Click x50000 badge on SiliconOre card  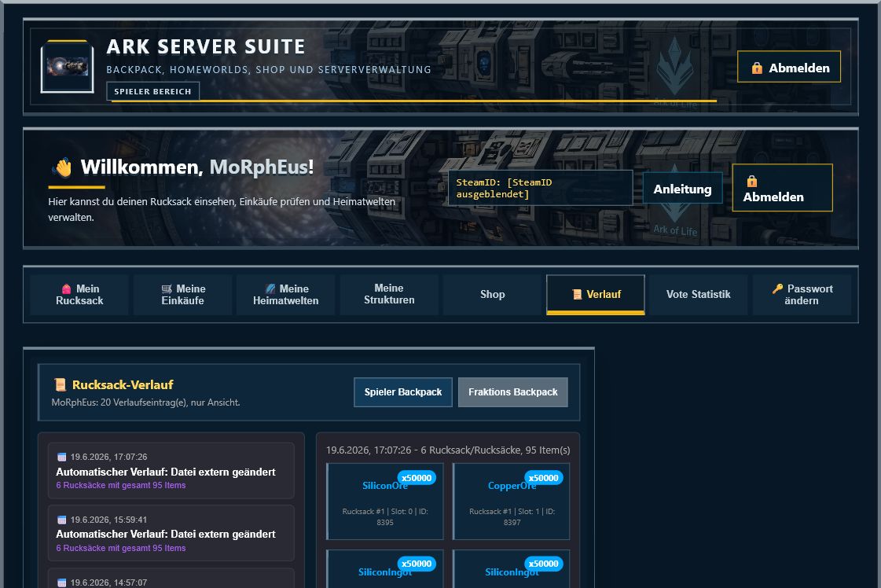click(417, 478)
